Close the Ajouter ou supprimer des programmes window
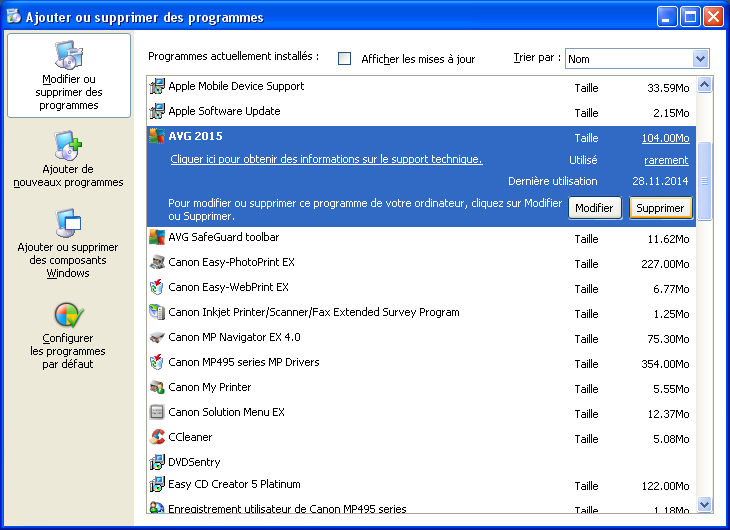730x530 pixels. 713,17
